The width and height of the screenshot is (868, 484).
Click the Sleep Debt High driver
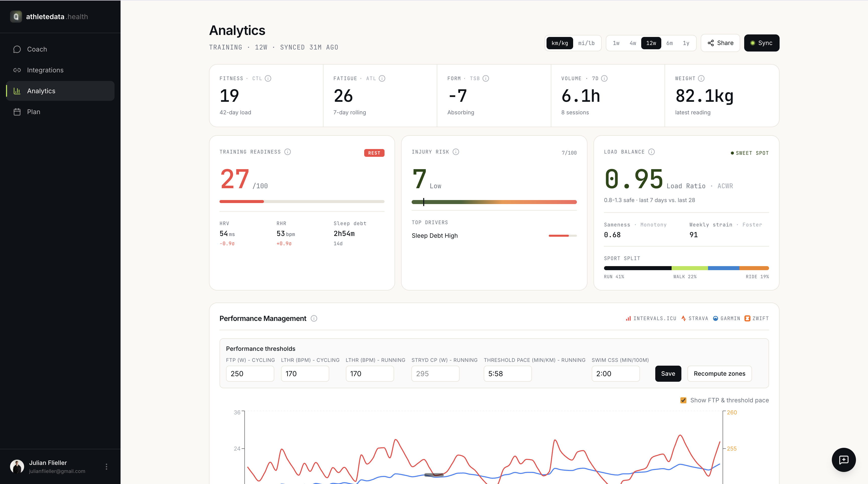coord(434,236)
